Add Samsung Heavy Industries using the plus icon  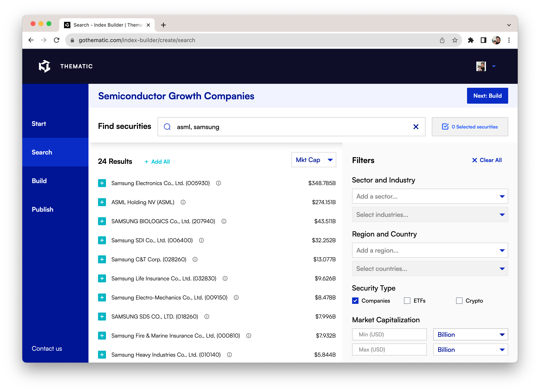[102, 355]
